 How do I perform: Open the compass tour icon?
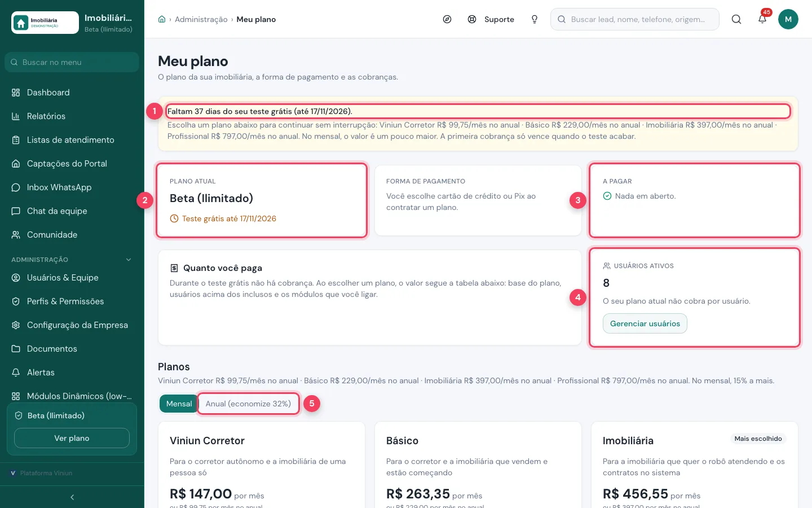(447, 19)
